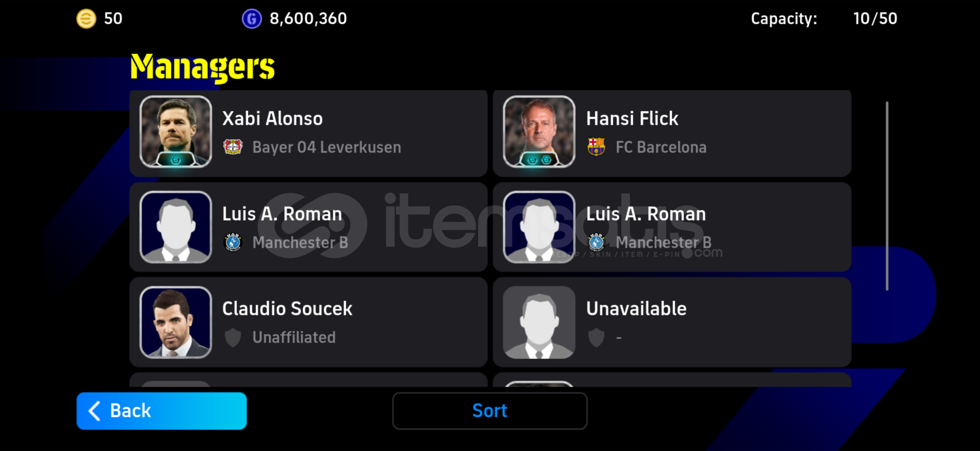Screen dimensions: 980x451
Task: Click the Xabi Alonso name label
Action: [x=272, y=119]
